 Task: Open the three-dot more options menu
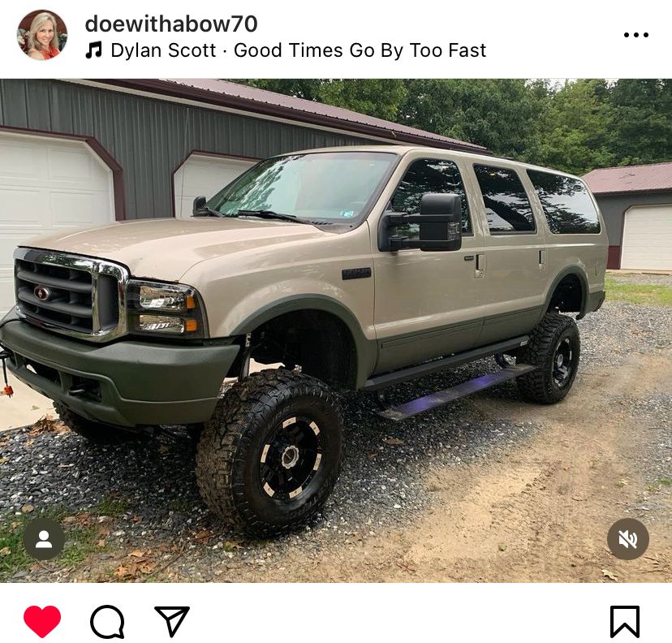[636, 35]
